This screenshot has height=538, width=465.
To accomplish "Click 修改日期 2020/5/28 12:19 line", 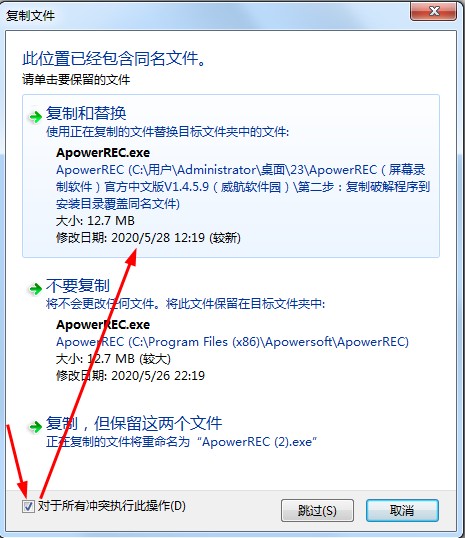I will click(148, 237).
